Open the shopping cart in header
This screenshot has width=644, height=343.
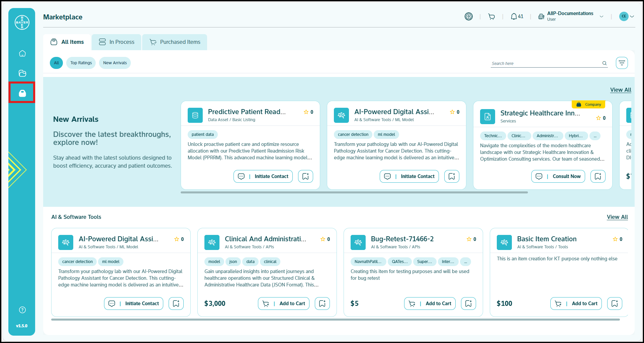coord(491,16)
